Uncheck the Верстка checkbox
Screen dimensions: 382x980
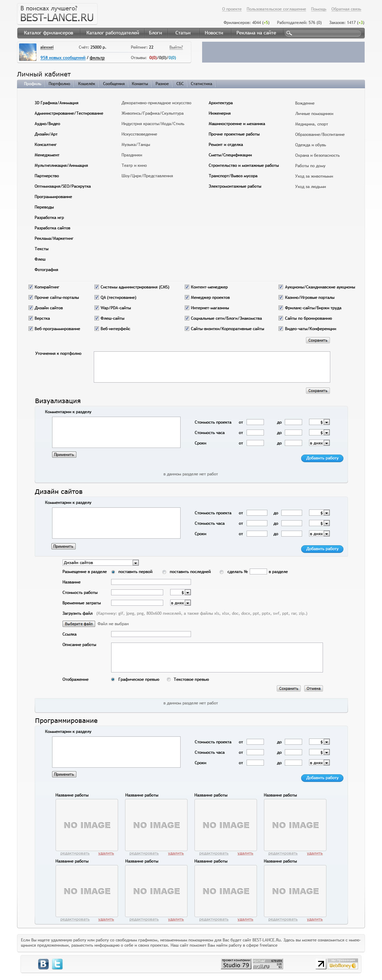[31, 318]
